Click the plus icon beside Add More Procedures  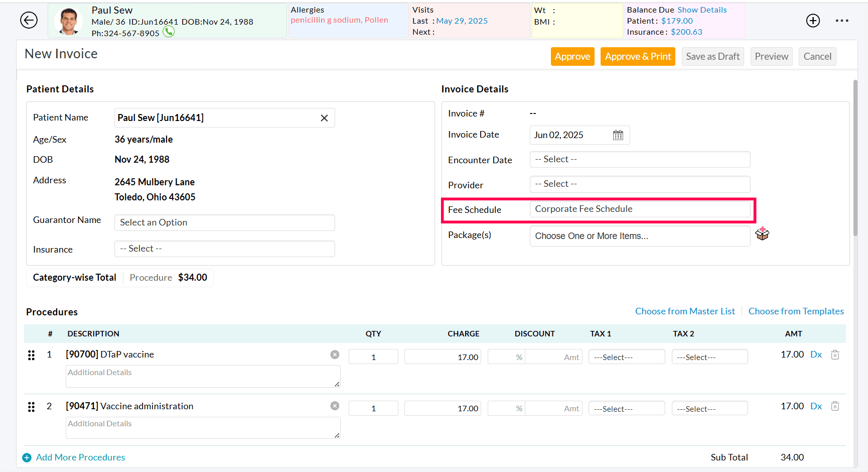[27, 457]
